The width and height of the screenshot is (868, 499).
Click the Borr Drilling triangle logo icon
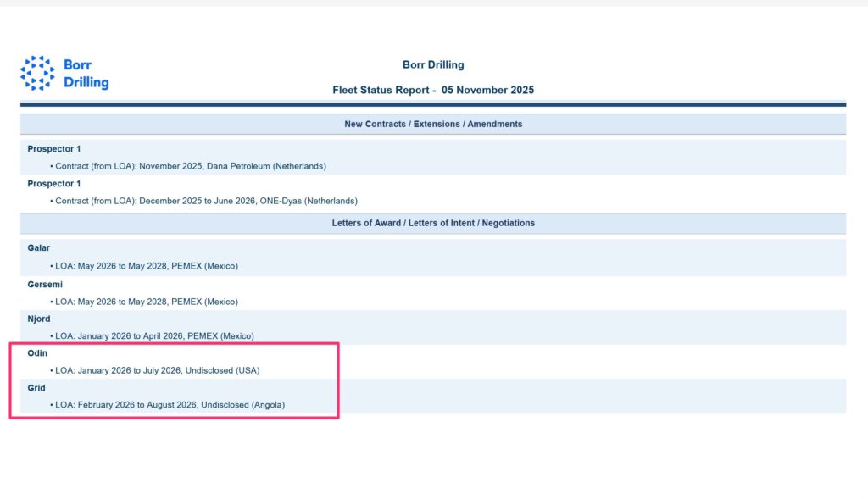tap(37, 74)
